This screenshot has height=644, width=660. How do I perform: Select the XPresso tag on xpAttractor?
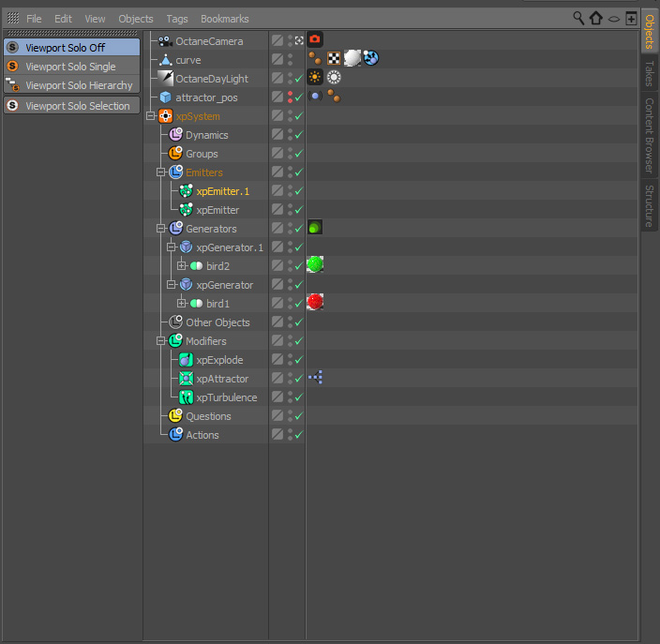pyautogui.click(x=316, y=377)
